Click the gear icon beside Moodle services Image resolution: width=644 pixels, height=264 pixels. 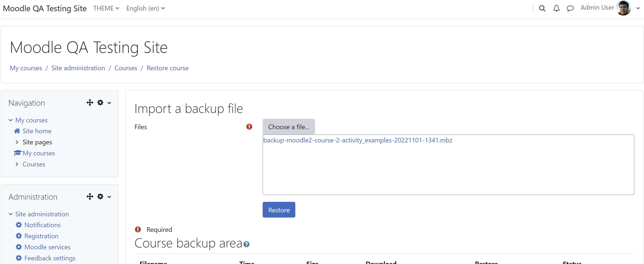pos(19,247)
